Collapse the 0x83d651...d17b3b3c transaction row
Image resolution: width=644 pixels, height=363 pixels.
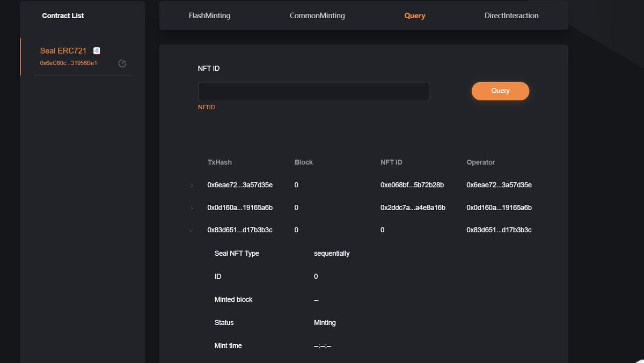click(191, 231)
